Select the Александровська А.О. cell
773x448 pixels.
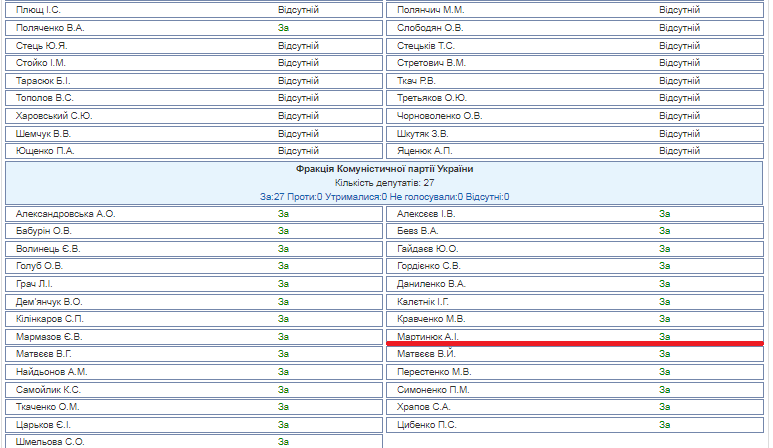[67, 214]
